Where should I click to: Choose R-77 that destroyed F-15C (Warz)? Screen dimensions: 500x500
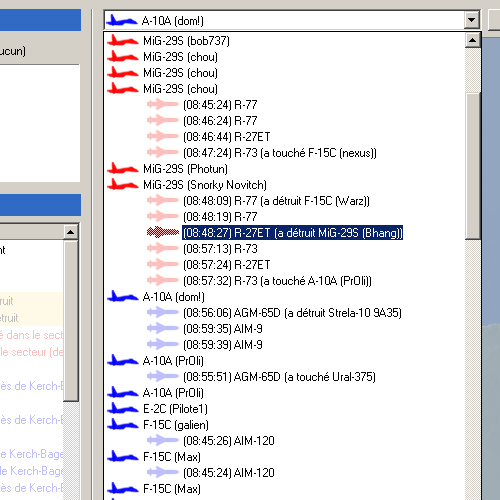(276, 201)
